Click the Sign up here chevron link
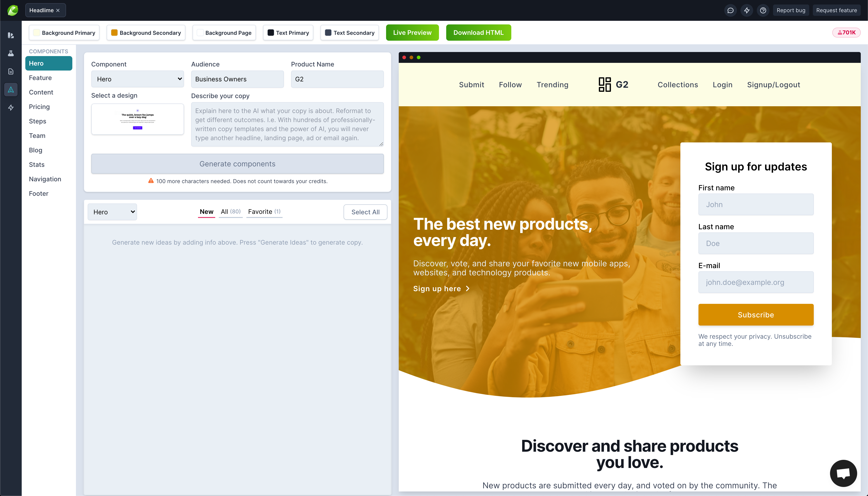 point(442,288)
